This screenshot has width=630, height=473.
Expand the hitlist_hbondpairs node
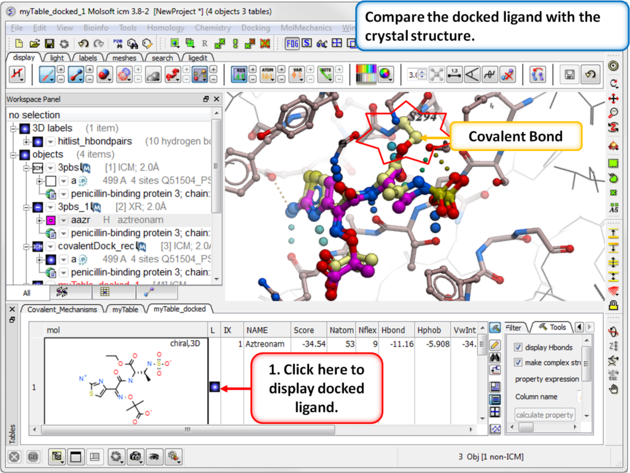point(27,141)
